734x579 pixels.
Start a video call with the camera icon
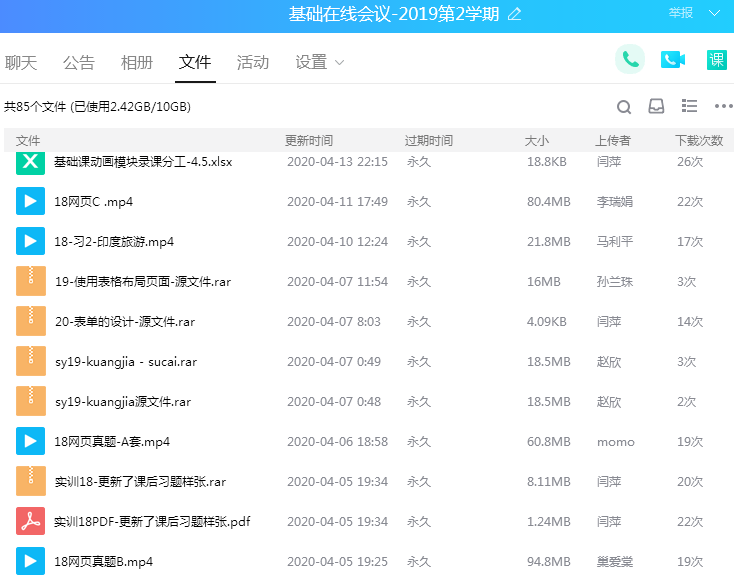(x=673, y=60)
